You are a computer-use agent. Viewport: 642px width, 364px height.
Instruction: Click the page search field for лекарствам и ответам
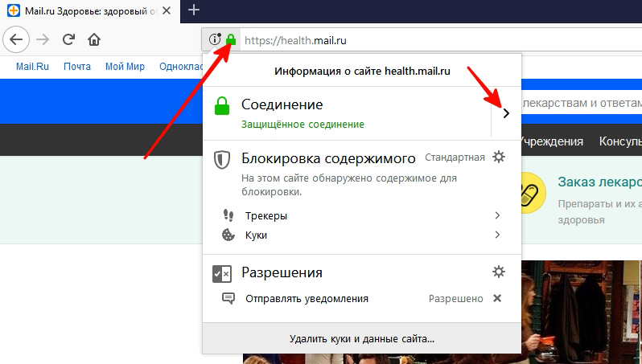[582, 103]
